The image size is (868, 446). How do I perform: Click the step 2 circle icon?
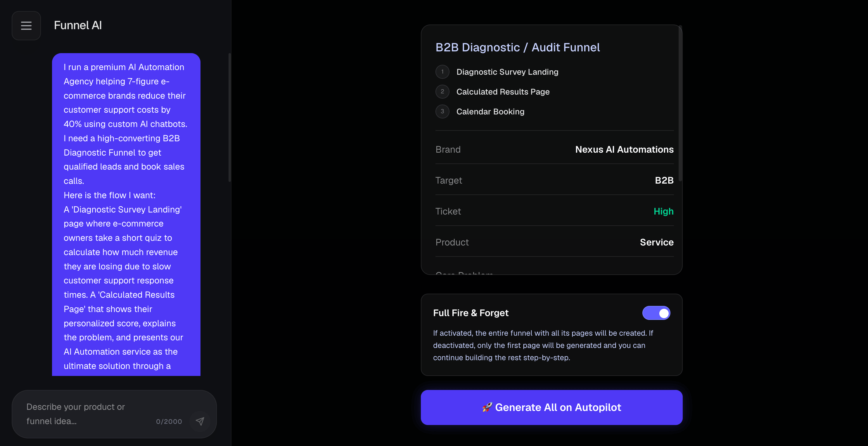(x=442, y=92)
